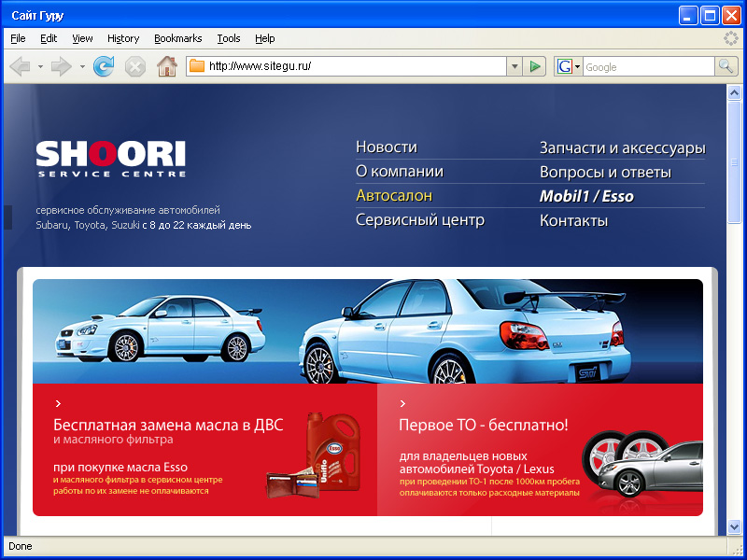Click the Сайт Гуру window title

[x=37, y=16]
